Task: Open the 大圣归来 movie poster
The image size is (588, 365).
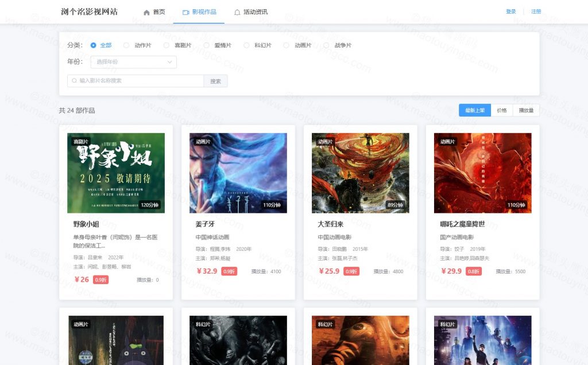Action: tap(361, 173)
